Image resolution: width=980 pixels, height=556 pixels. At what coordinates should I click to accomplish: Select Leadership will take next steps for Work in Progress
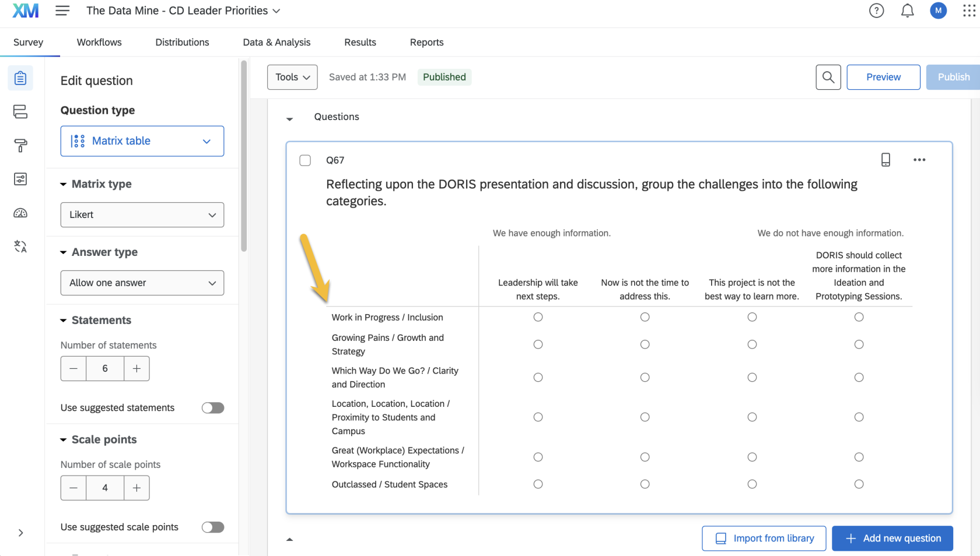[x=538, y=317]
